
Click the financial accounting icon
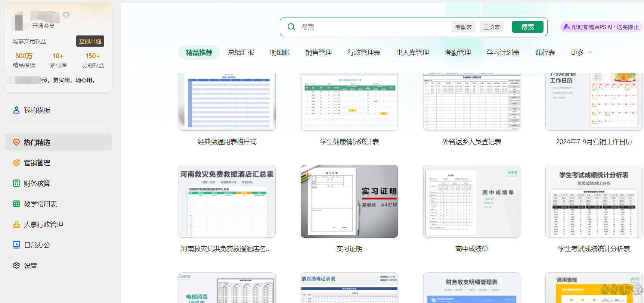pyautogui.click(x=16, y=183)
